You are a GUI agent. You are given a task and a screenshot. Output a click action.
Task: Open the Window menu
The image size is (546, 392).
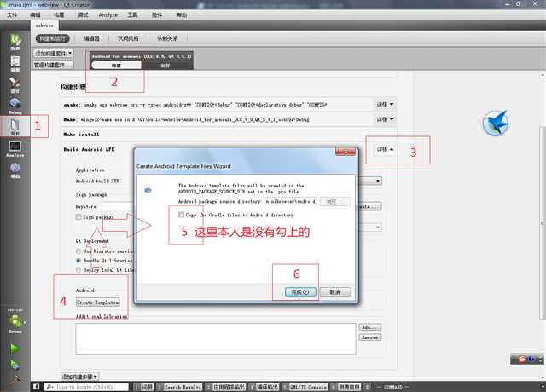pos(157,15)
